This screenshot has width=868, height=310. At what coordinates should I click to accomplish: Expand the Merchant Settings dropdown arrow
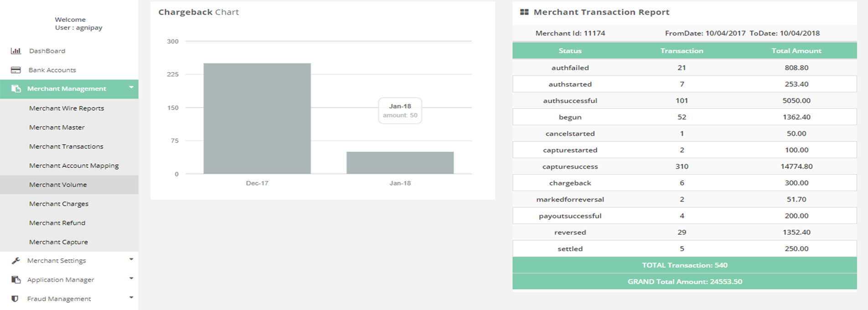[131, 259]
